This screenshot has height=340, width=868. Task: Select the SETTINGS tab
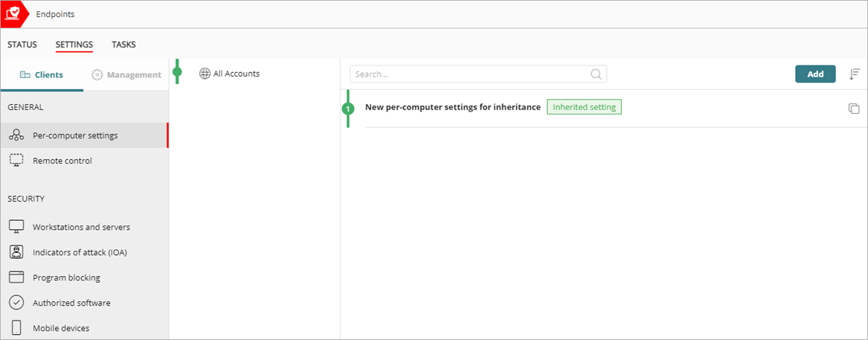(74, 45)
